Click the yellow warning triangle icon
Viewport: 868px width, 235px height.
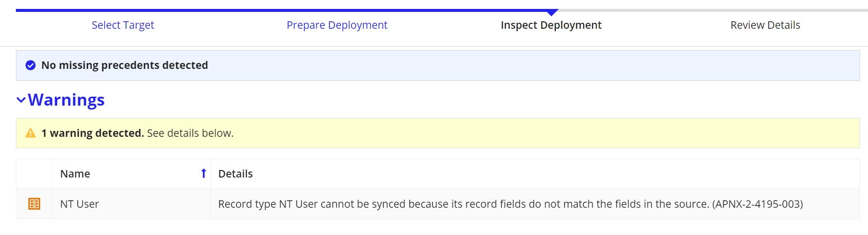click(31, 133)
